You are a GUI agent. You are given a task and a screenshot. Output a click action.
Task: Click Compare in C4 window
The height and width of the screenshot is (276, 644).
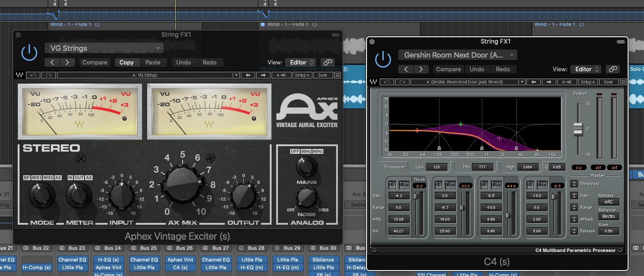pyautogui.click(x=449, y=69)
